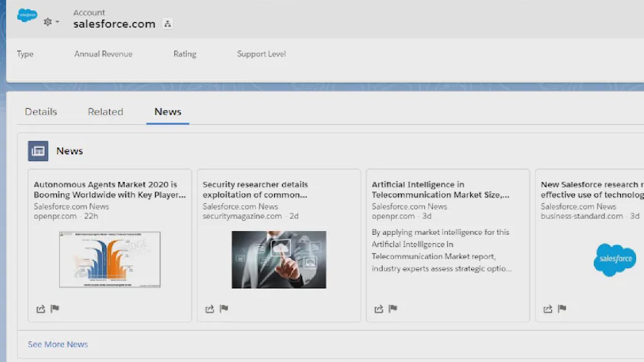Share the New Salesforce research article
The width and height of the screenshot is (644, 362).
tap(548, 309)
